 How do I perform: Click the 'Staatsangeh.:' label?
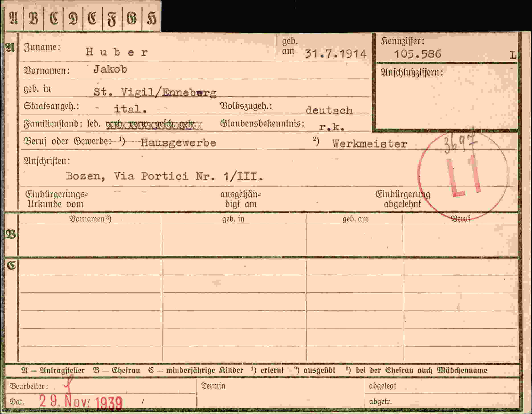pyautogui.click(x=51, y=106)
